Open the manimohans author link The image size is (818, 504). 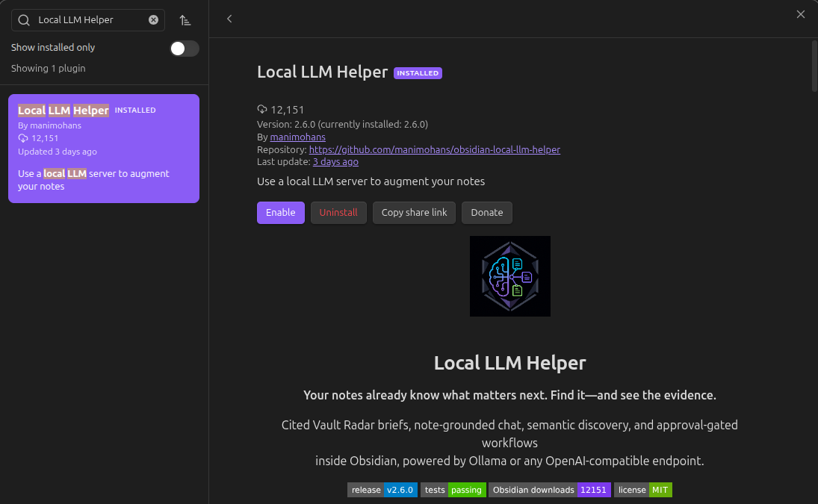298,137
